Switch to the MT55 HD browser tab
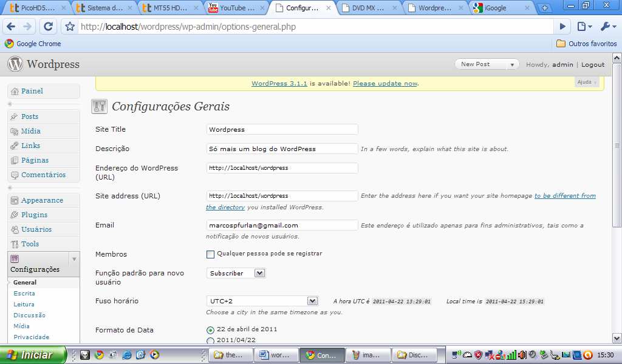This screenshot has height=364, width=622. pyautogui.click(x=171, y=7)
